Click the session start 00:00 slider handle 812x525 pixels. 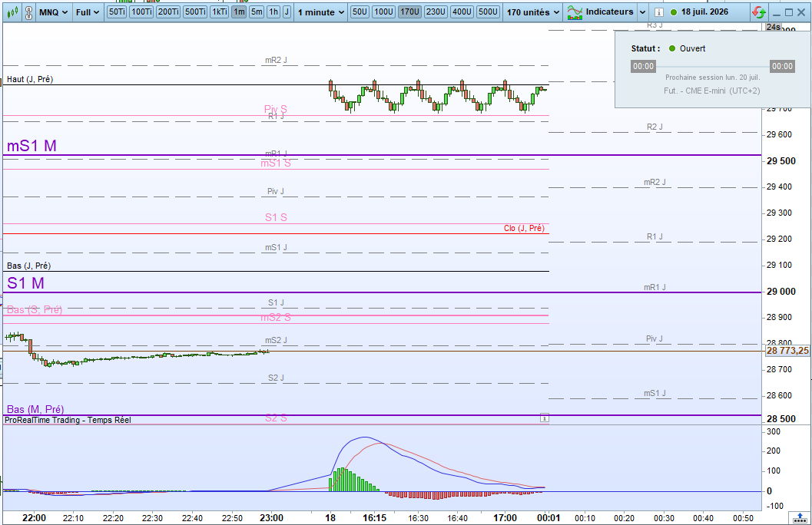pos(643,66)
